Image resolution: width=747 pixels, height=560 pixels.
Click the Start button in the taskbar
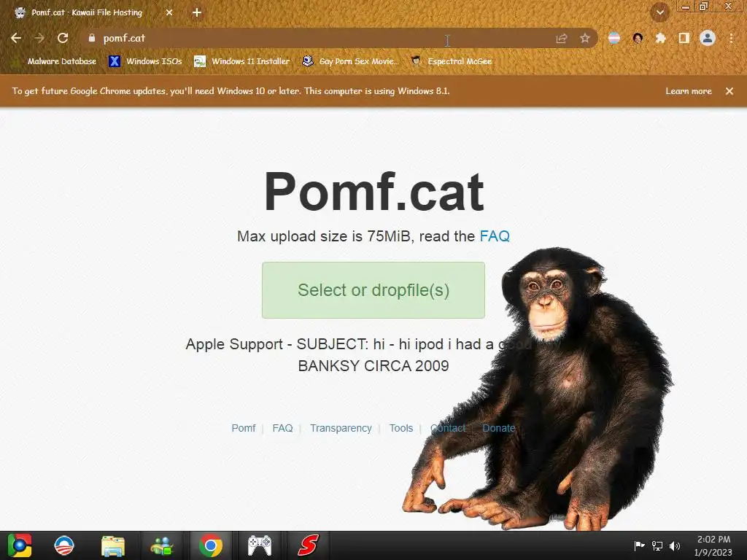point(19,545)
